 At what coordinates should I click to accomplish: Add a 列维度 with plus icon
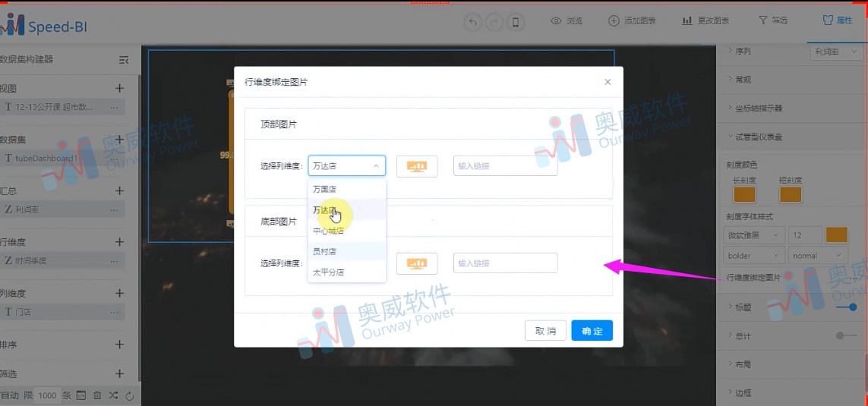coord(119,293)
